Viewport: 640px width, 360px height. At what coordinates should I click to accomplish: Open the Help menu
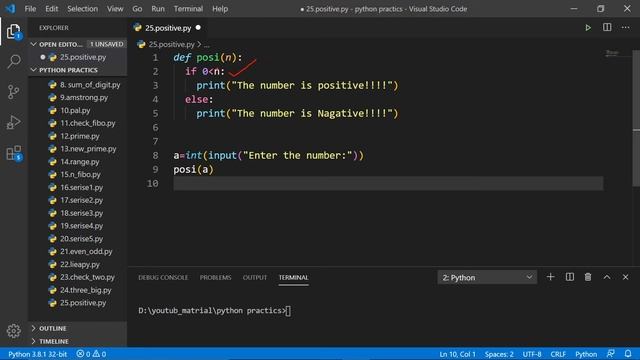[220, 9]
